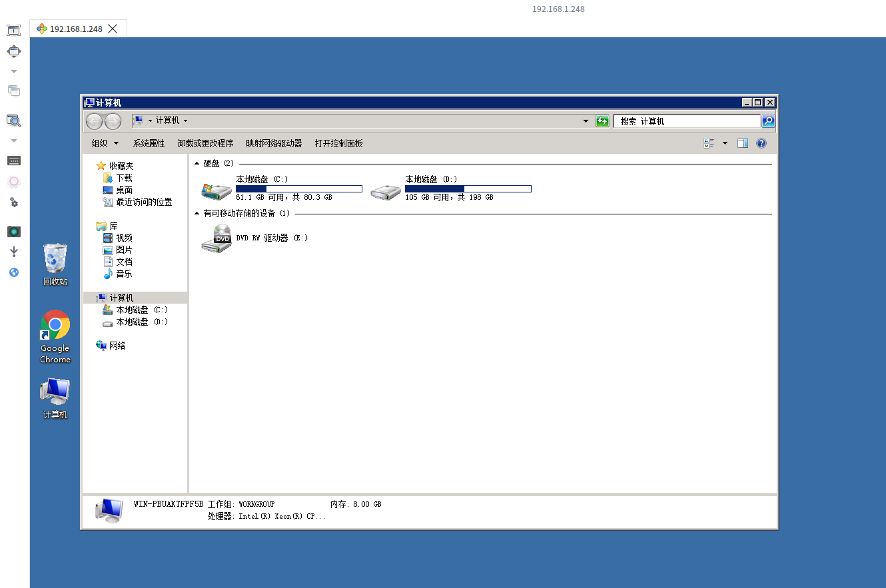The height and width of the screenshot is (588, 886).
Task: Select the 192.168.1.248 connection tab
Action: (x=78, y=29)
